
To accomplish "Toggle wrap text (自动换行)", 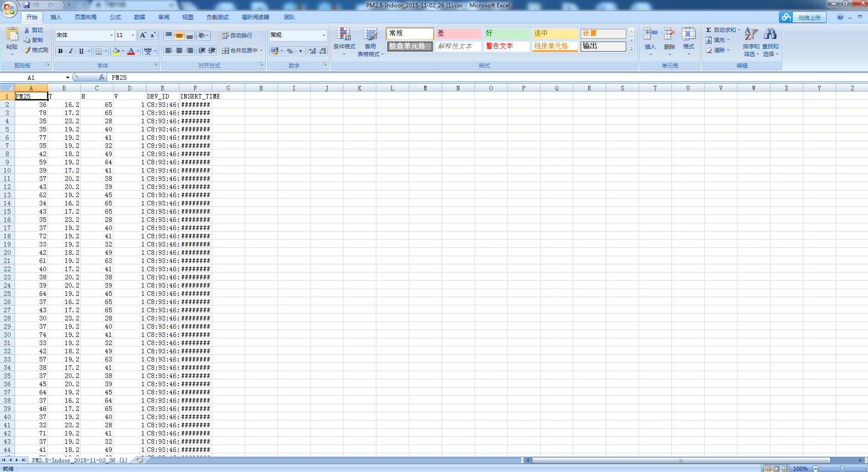I will coord(237,36).
